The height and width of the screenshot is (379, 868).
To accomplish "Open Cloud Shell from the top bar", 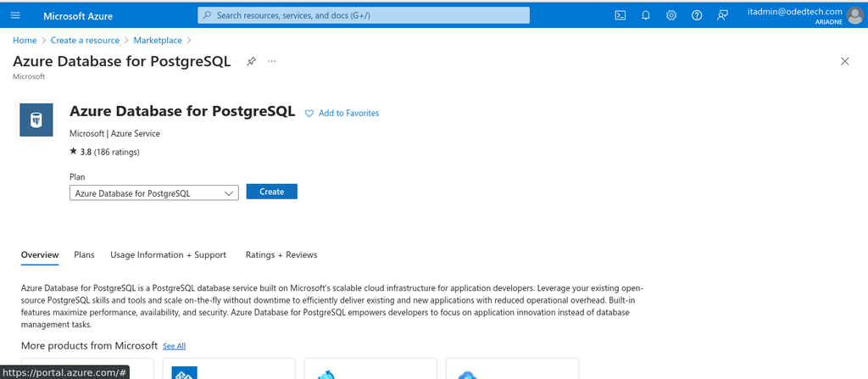I will coord(620,15).
